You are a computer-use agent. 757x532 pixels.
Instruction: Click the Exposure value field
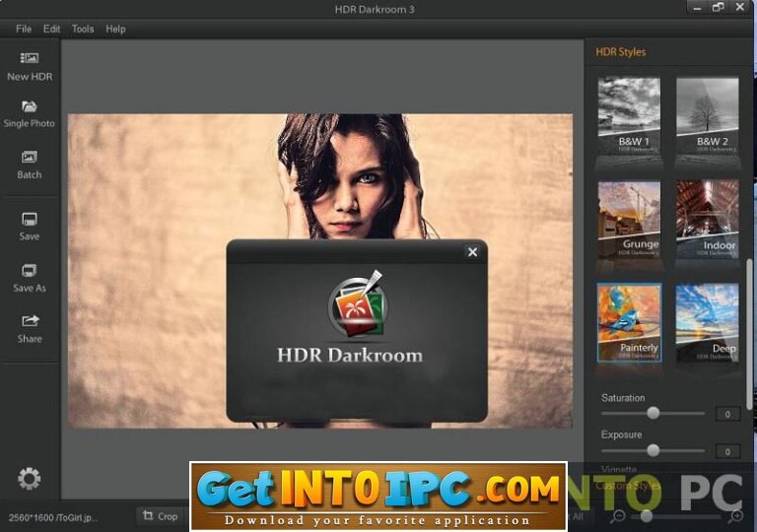pyautogui.click(x=727, y=451)
